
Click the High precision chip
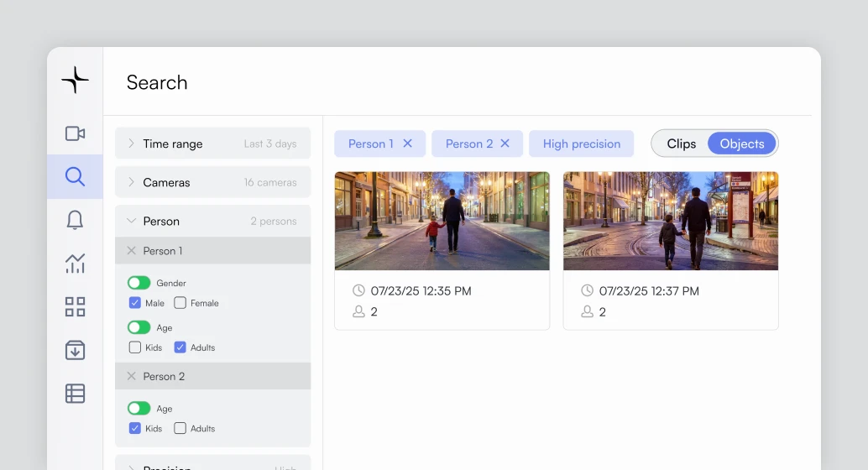click(x=581, y=144)
